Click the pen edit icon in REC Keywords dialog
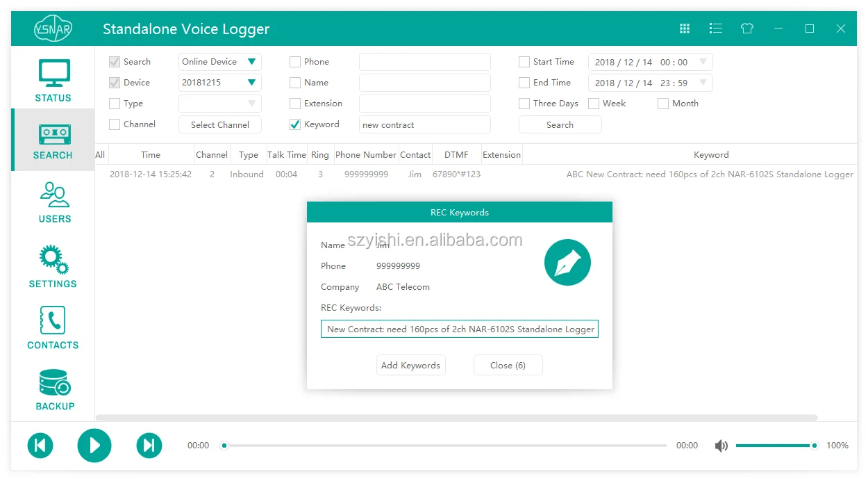The height and width of the screenshot is (481, 868). tap(567, 262)
